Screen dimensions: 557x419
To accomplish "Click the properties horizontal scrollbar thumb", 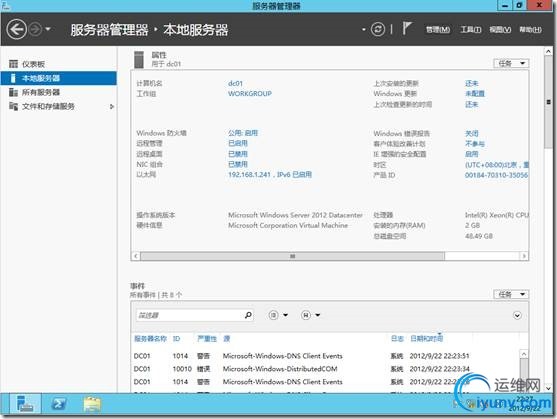I will pyautogui.click(x=292, y=256).
